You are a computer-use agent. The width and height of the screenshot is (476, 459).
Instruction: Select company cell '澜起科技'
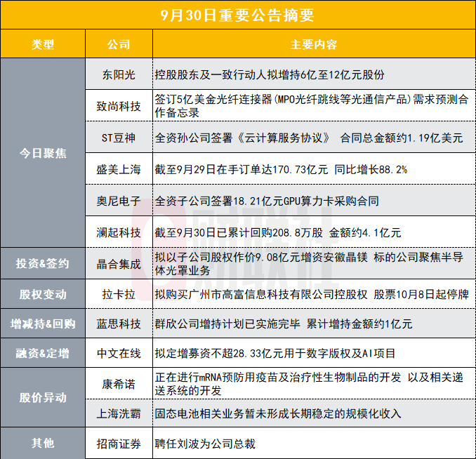119,232
